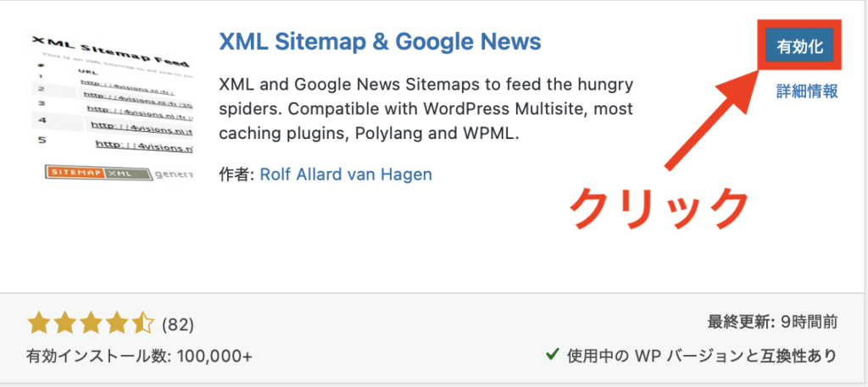Open the XML Sitemap & Google News title
The height and width of the screenshot is (387, 868).
[380, 41]
